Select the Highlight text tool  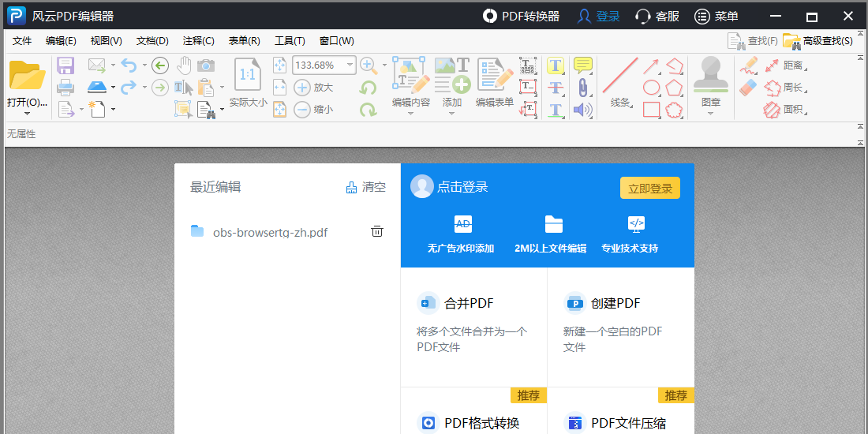point(556,65)
